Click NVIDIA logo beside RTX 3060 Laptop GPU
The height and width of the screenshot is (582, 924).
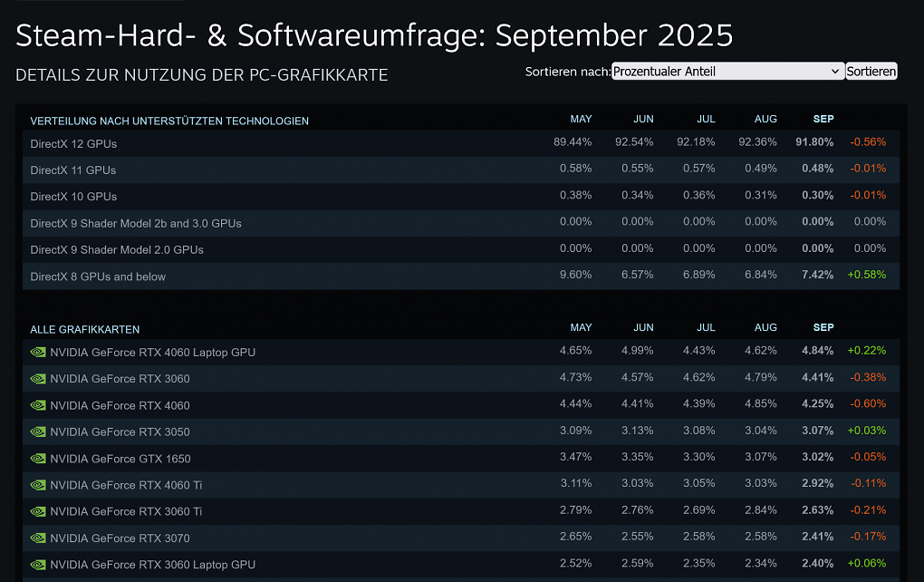pos(38,564)
